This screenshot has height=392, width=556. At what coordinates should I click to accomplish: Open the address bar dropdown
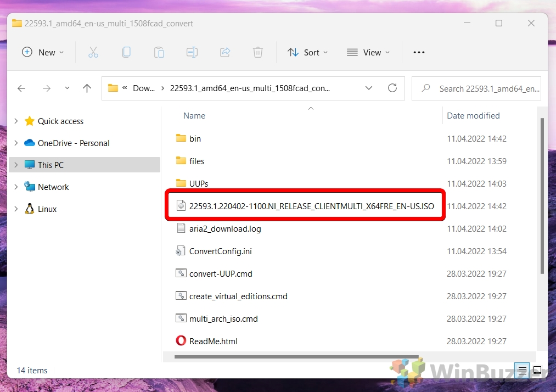click(369, 88)
